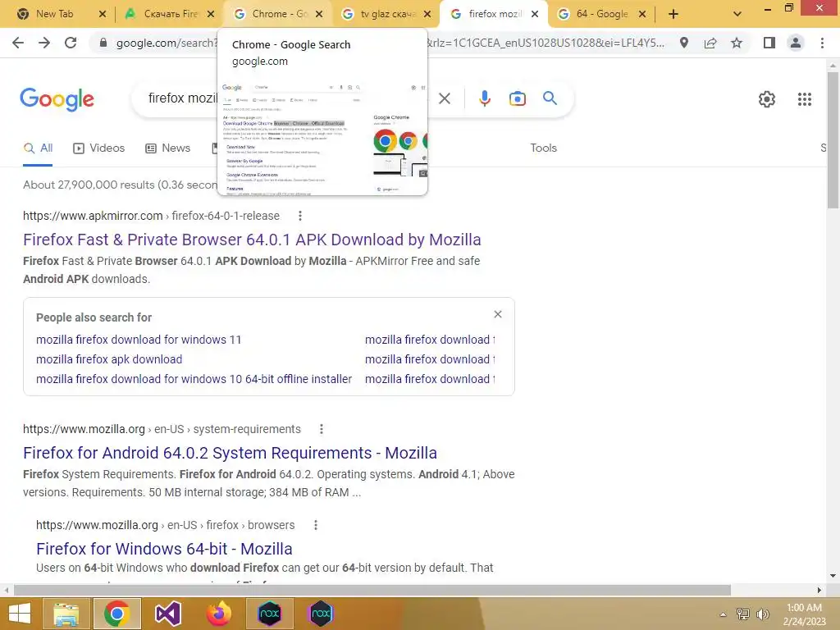Open File Explorer from the taskbar
The image size is (840, 630).
[x=66, y=614]
